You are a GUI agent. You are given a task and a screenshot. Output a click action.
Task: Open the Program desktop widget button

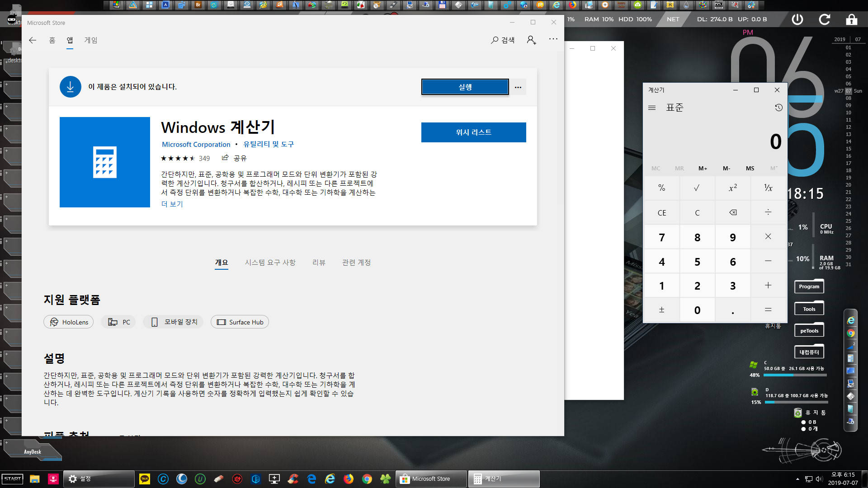[809, 286]
